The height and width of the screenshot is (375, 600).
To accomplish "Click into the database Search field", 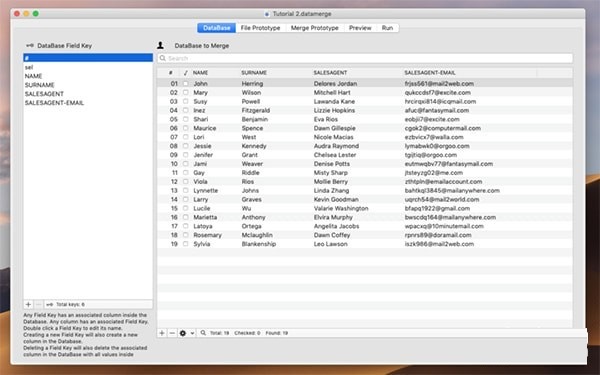I will point(365,58).
